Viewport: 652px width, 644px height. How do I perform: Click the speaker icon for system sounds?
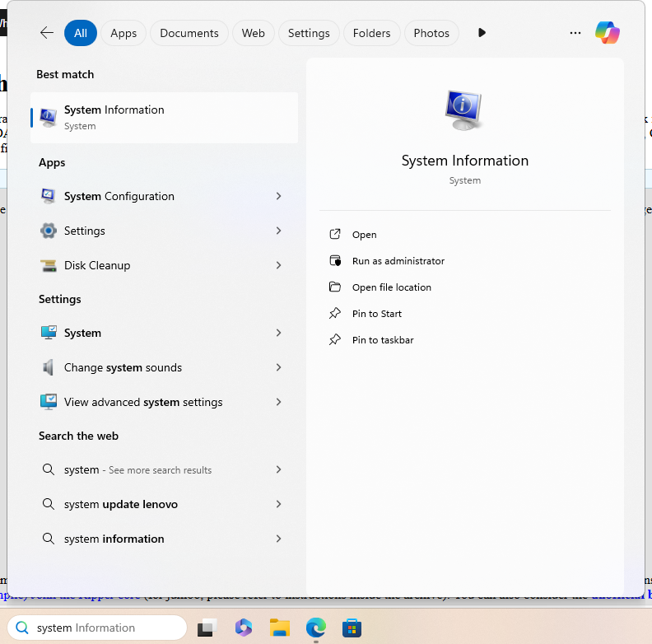pos(49,367)
